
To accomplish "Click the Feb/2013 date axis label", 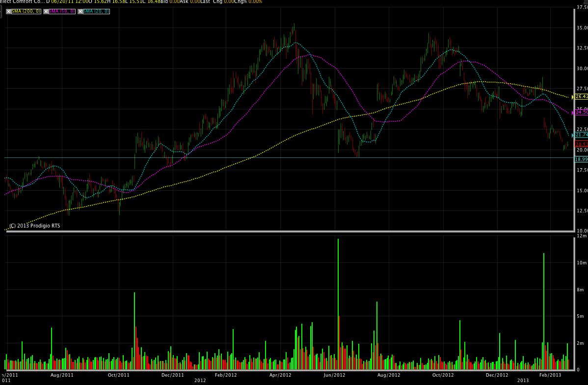I will (x=550, y=375).
